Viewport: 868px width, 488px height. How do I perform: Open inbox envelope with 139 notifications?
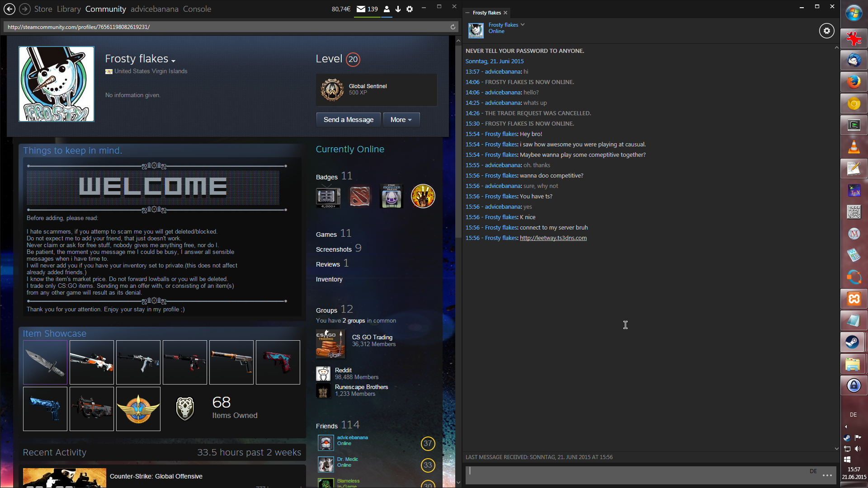pos(361,9)
